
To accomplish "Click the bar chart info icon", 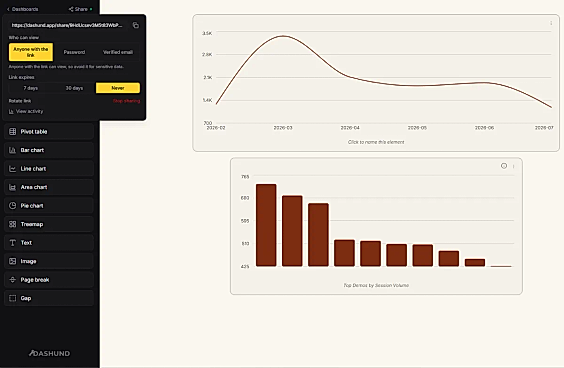I will point(504,166).
